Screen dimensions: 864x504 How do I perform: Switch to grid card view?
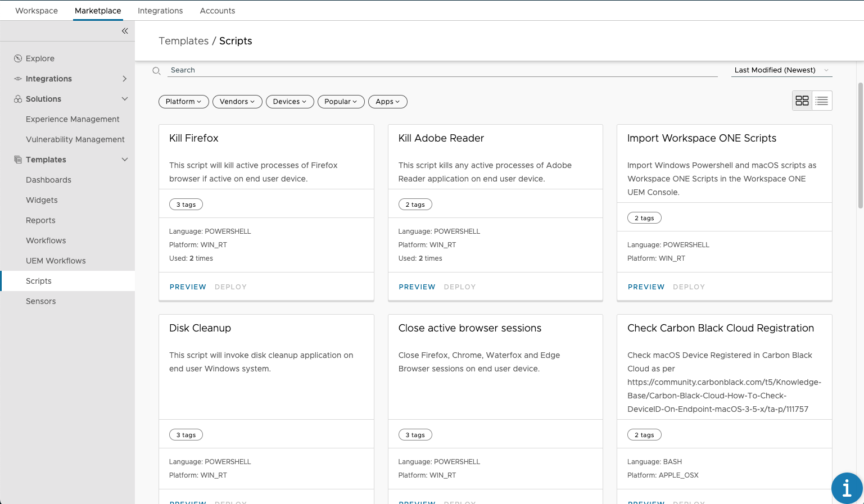[802, 101]
